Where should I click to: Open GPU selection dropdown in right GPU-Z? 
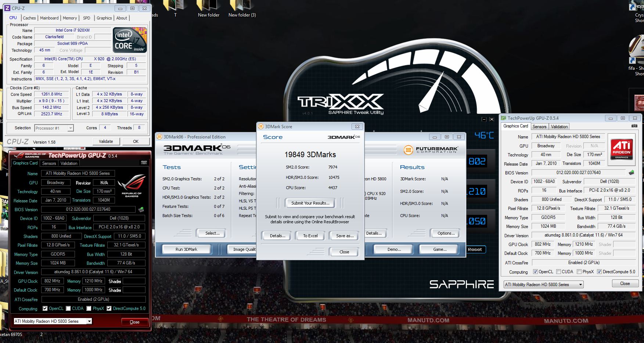(543, 284)
